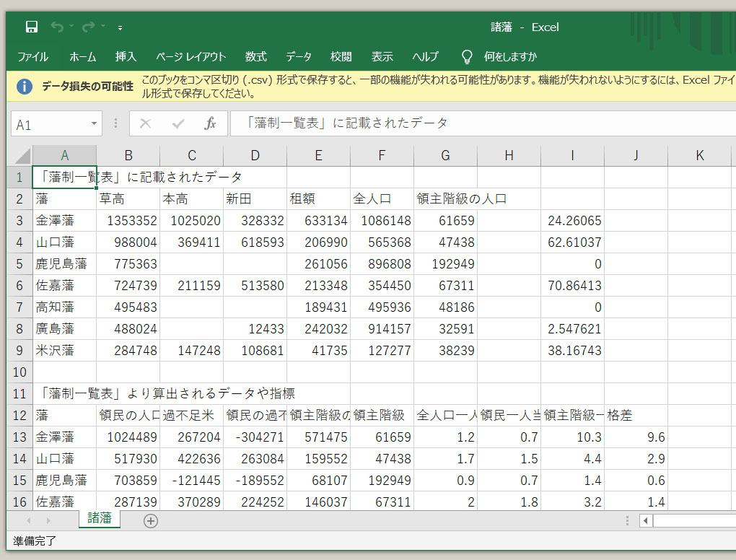Click cell A3 金澤藩
Viewport: 736px width, 560px height.
64,221
